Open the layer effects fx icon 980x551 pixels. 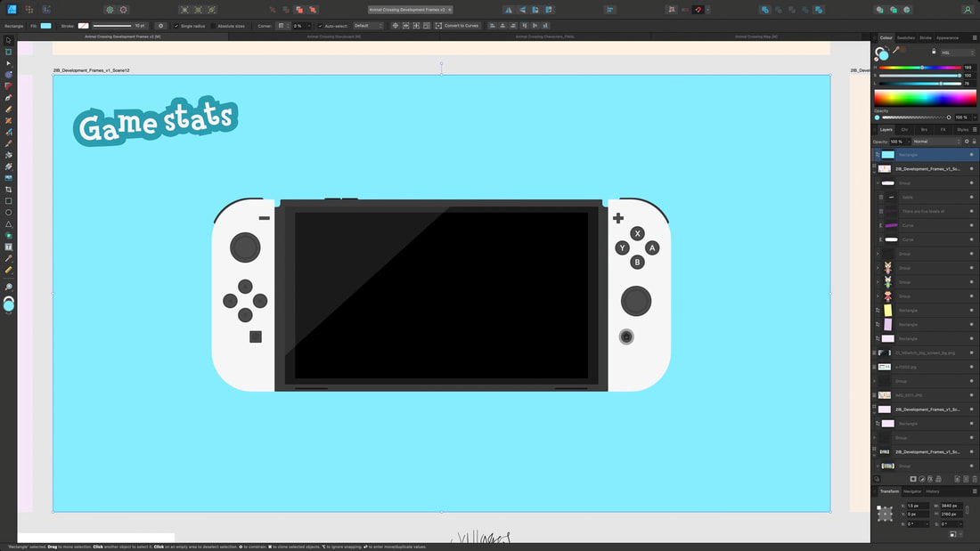click(930, 479)
